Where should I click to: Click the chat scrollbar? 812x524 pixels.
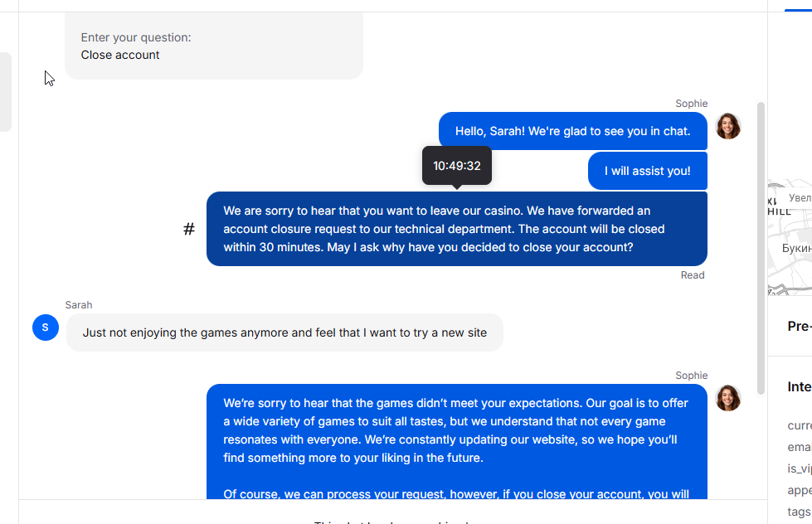pos(761,249)
